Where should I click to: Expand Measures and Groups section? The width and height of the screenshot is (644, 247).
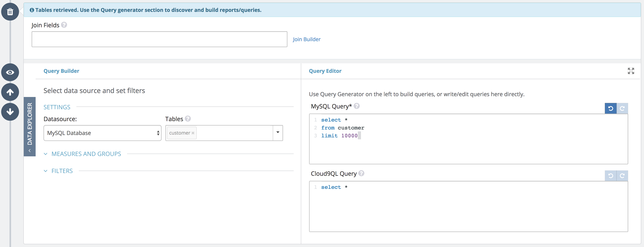(x=86, y=154)
